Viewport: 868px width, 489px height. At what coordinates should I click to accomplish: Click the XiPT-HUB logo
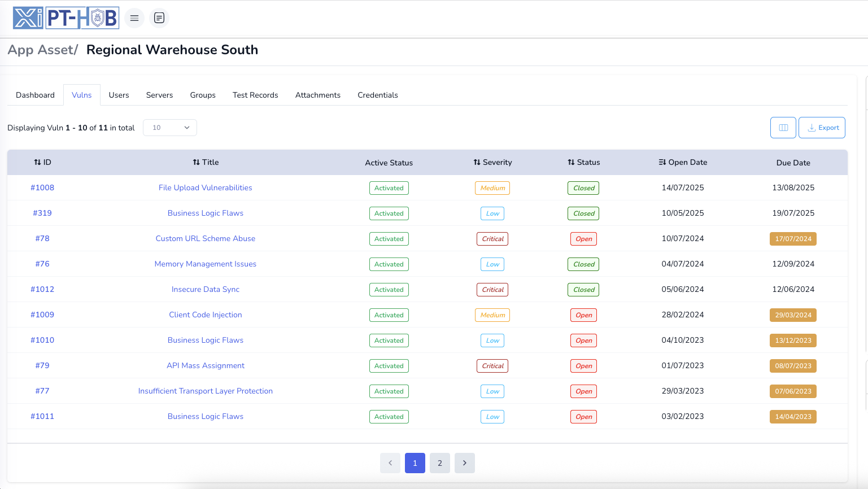(66, 18)
